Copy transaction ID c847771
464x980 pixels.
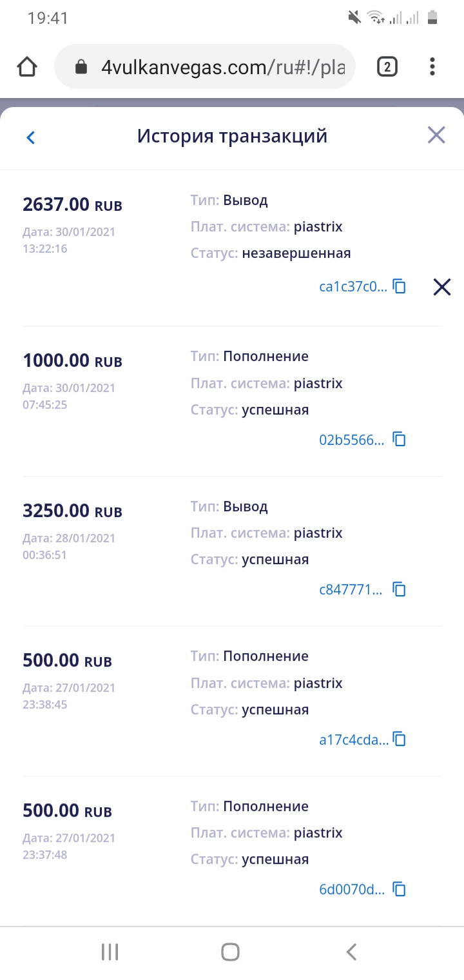tap(400, 589)
